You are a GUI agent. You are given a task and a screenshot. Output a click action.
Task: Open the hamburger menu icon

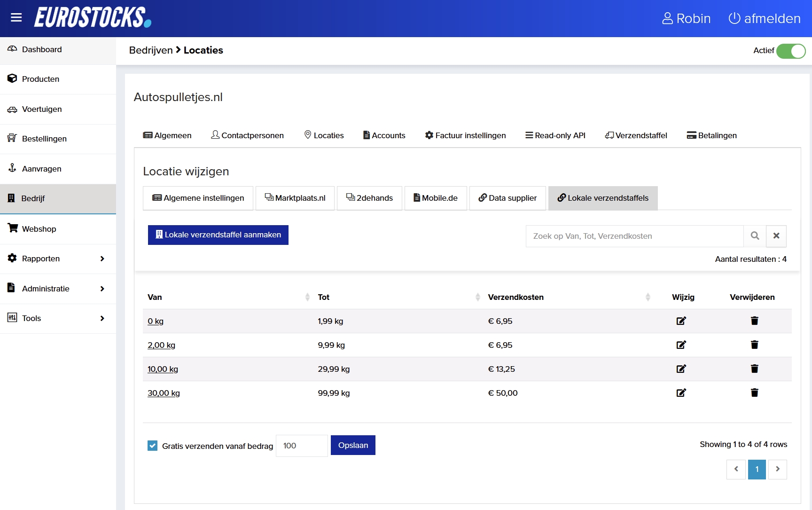(16, 18)
